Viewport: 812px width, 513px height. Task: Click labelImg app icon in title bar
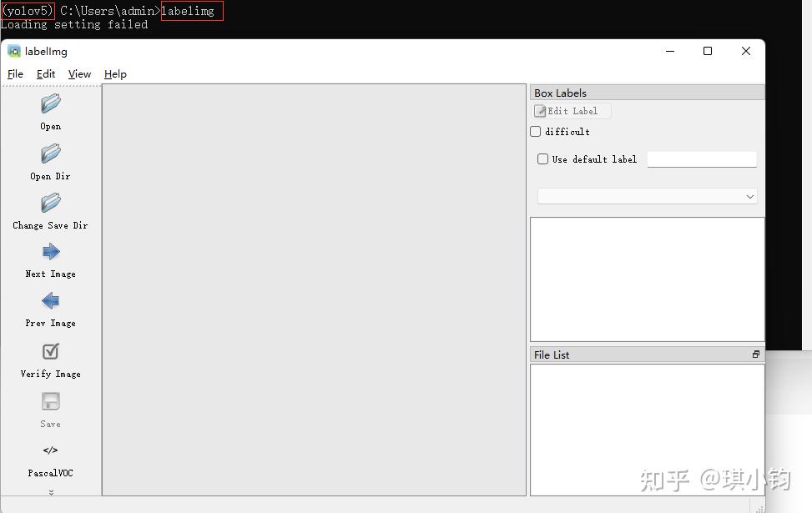tap(14, 51)
